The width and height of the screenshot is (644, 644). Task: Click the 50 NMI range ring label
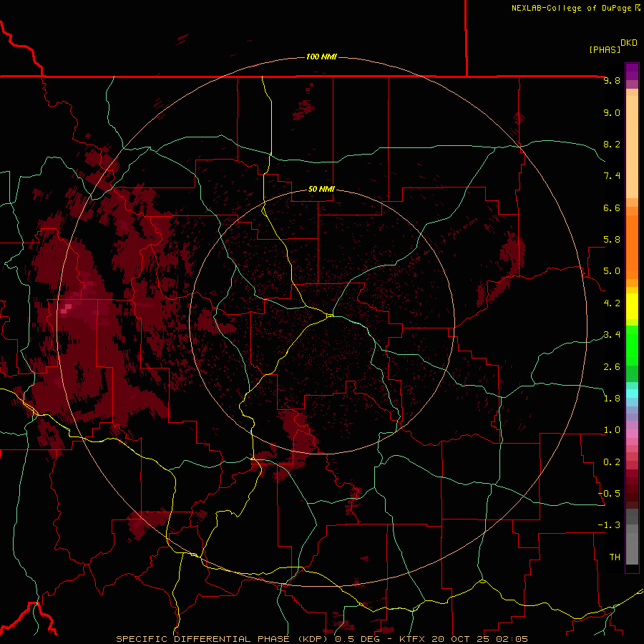click(321, 190)
